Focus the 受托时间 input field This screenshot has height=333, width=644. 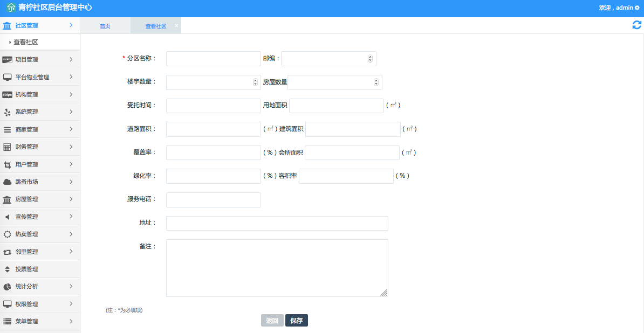click(214, 106)
